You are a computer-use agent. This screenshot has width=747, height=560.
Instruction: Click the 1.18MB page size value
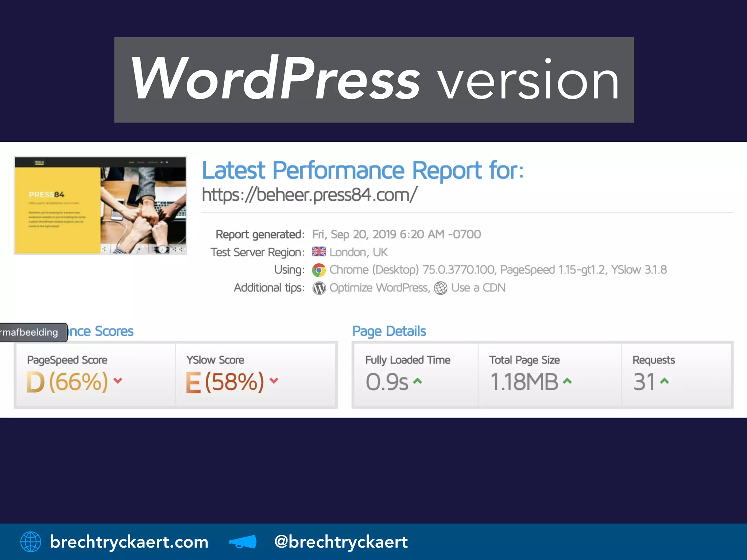click(x=524, y=382)
